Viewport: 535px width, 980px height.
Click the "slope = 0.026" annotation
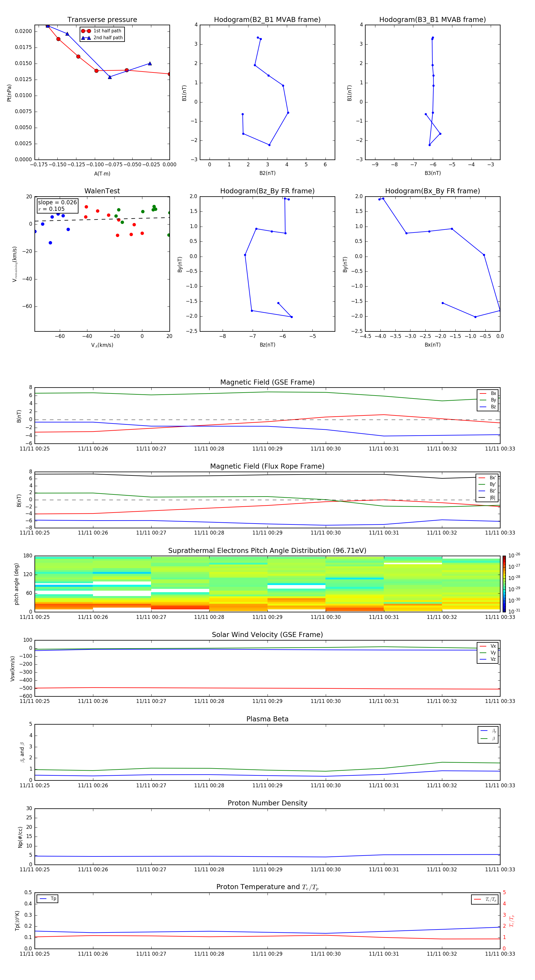tap(57, 203)
